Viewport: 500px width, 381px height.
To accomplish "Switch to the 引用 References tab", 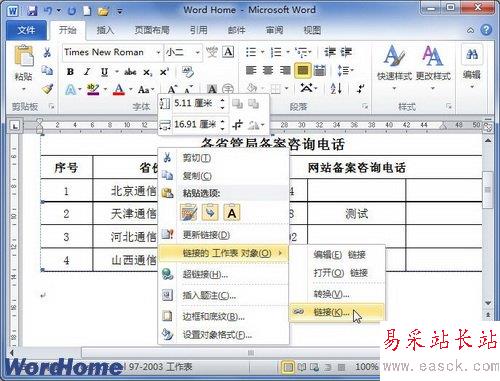I will [x=199, y=30].
